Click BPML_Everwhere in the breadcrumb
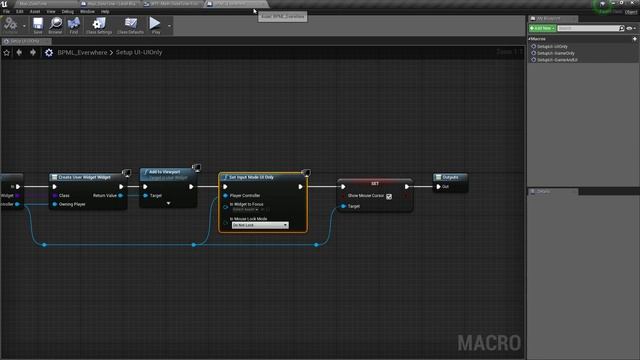 (82, 52)
